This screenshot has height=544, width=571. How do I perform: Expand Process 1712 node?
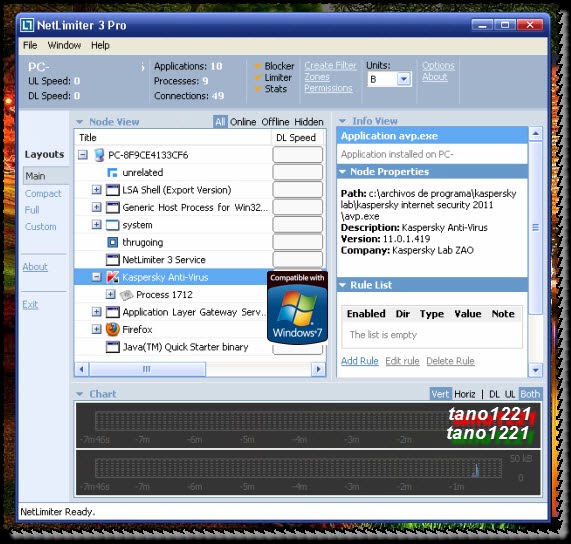pos(111,294)
